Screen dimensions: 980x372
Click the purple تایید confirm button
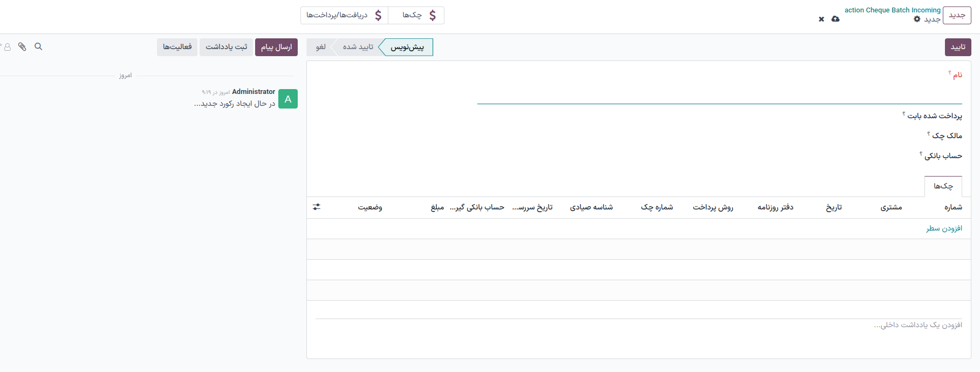click(958, 47)
